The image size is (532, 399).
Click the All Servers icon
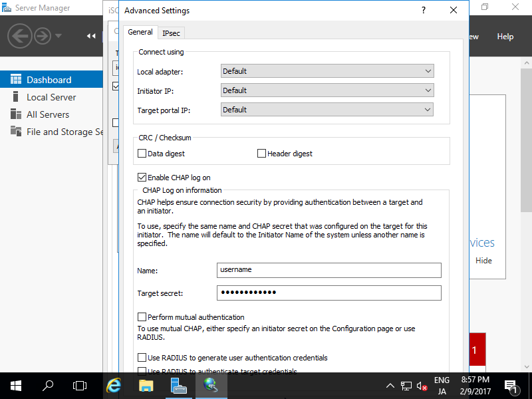click(x=15, y=114)
